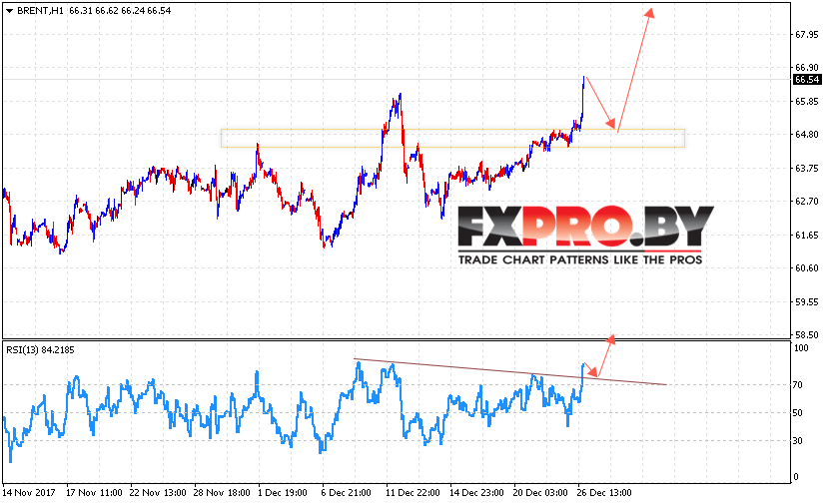The height and width of the screenshot is (504, 830).
Task: Select the RSI scale label 70
Action: click(x=798, y=385)
